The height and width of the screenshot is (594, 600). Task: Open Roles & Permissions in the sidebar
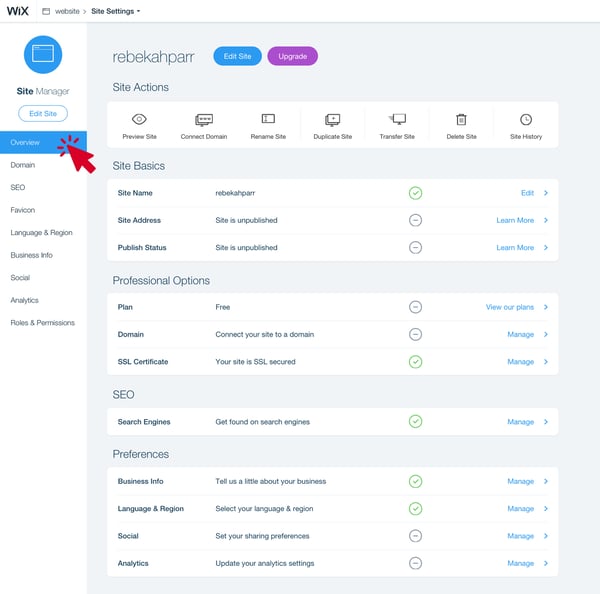coord(42,323)
